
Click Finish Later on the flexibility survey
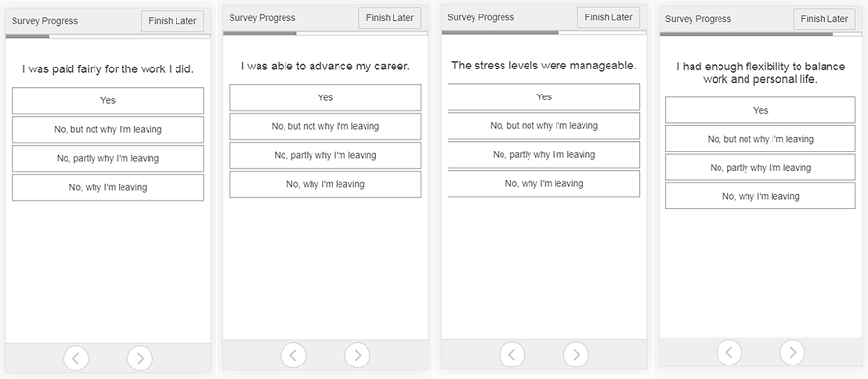[825, 19]
